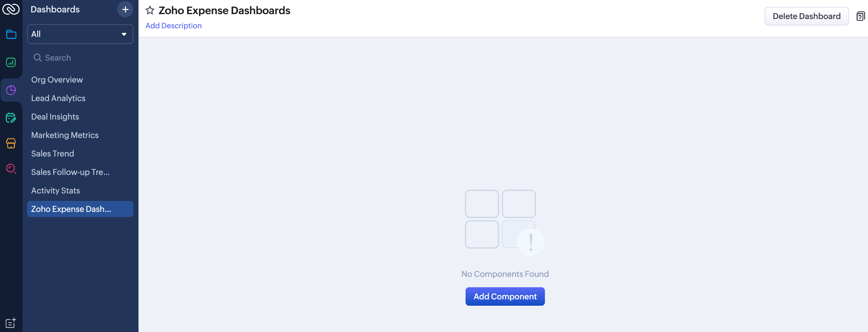Open Zia search from the left rail
This screenshot has width=868, height=332.
[x=11, y=169]
